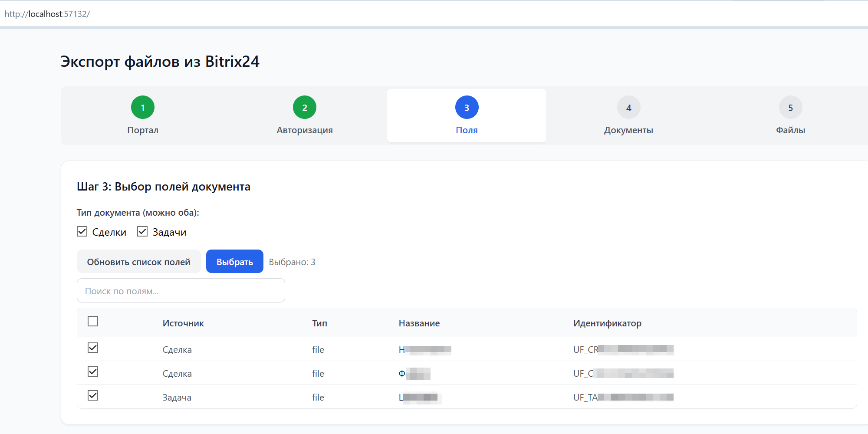Click the browser address bar URL
The height and width of the screenshot is (434, 868).
tap(47, 14)
